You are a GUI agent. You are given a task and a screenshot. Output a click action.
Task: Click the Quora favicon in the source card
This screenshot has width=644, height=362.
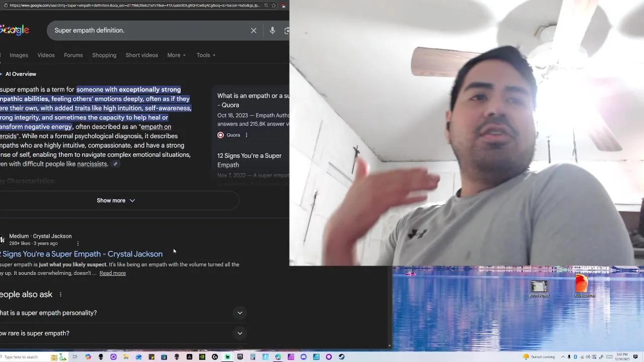[x=220, y=135]
